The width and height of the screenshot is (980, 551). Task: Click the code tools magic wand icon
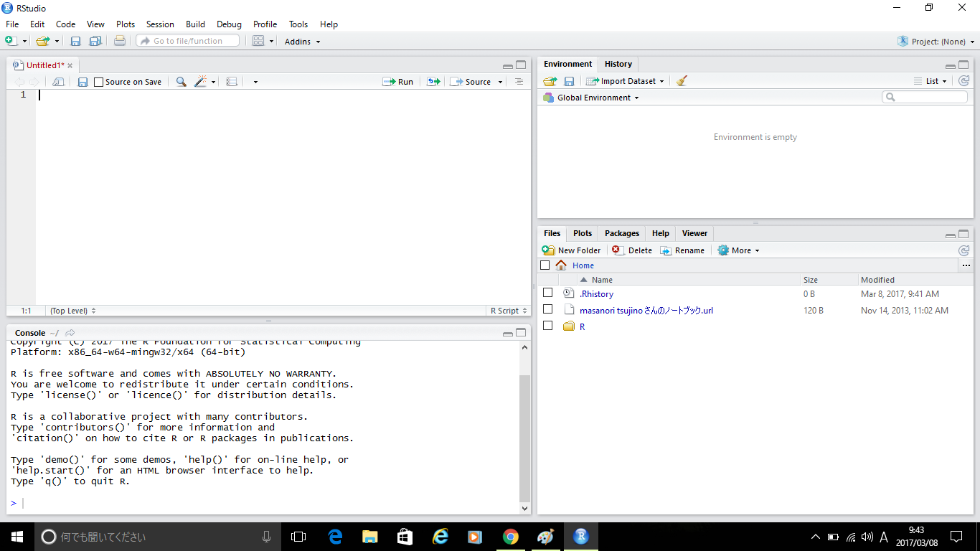pyautogui.click(x=200, y=82)
